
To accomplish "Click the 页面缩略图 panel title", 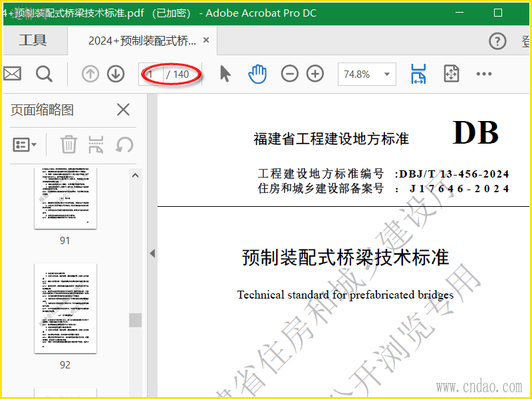I will click(42, 110).
